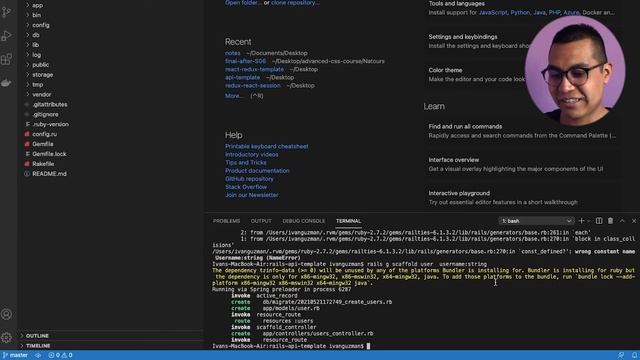Open recent 'final-after-S06' project

coord(245,61)
